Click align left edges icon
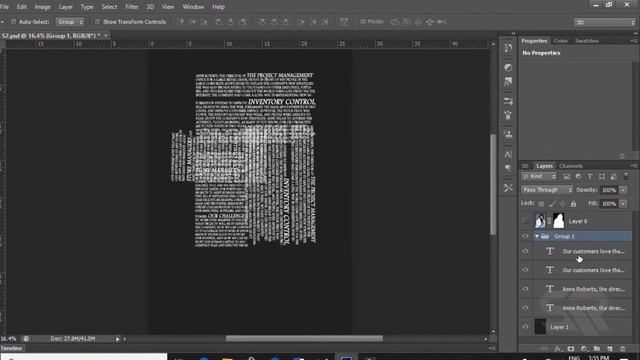This screenshot has width=640, height=360. 219,22
